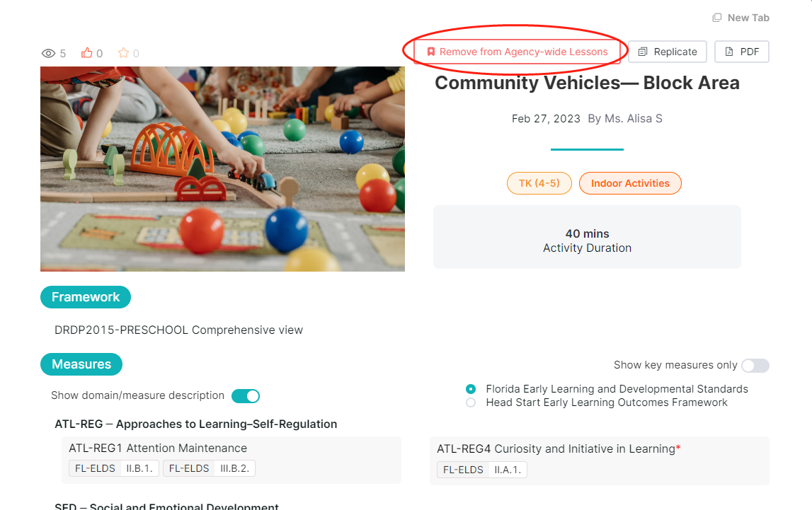Click the TK (4-5) tag
812x510 pixels.
[x=539, y=183]
